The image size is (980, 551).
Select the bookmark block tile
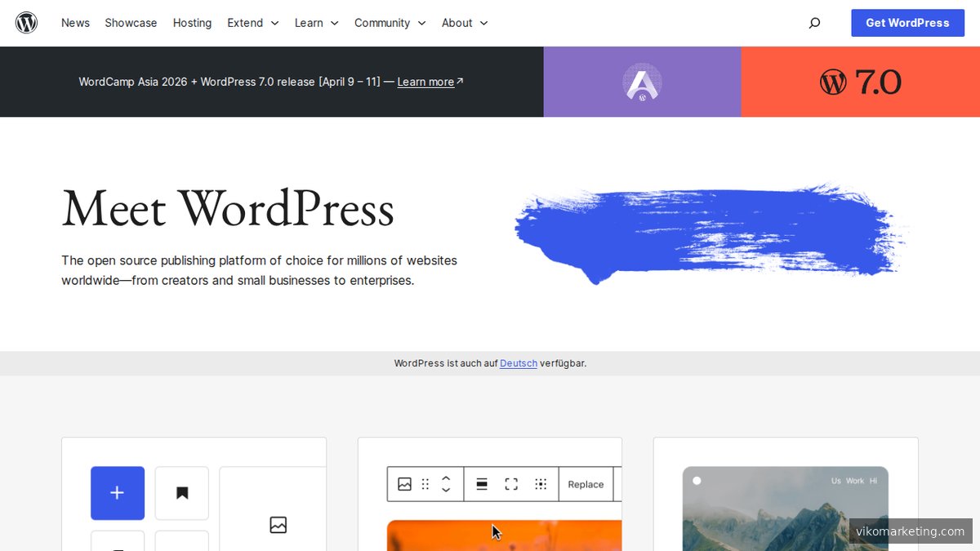click(x=181, y=493)
